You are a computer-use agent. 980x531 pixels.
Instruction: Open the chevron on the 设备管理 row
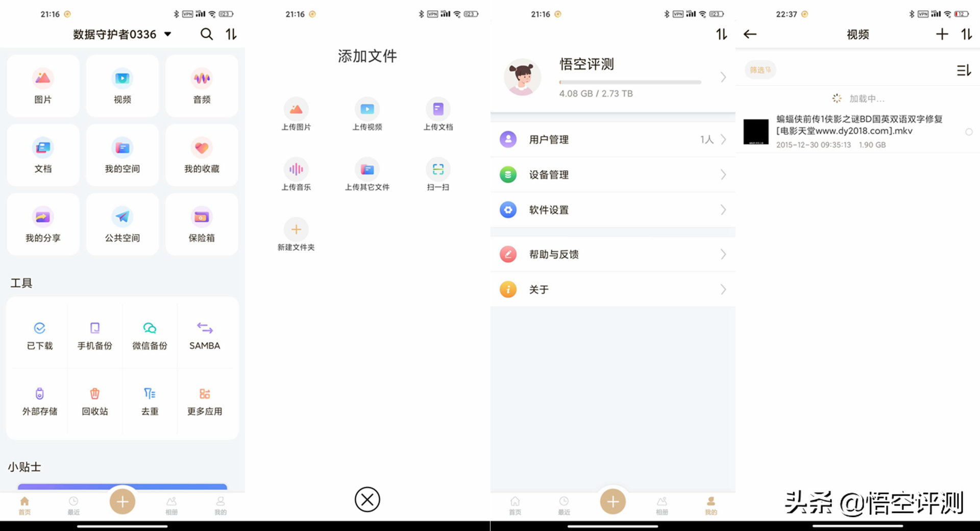723,174
